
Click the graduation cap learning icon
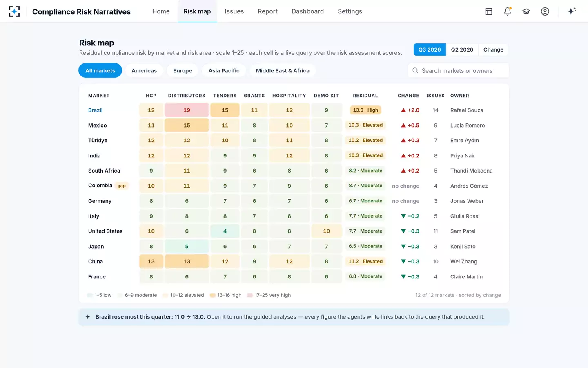click(x=526, y=11)
